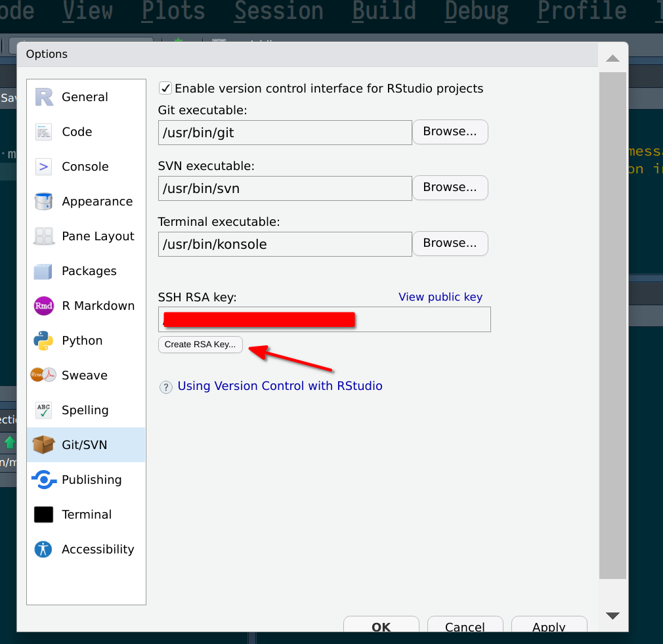Image resolution: width=663 pixels, height=644 pixels.
Task: Click the R Markdown Rmd icon
Action: pos(43,306)
